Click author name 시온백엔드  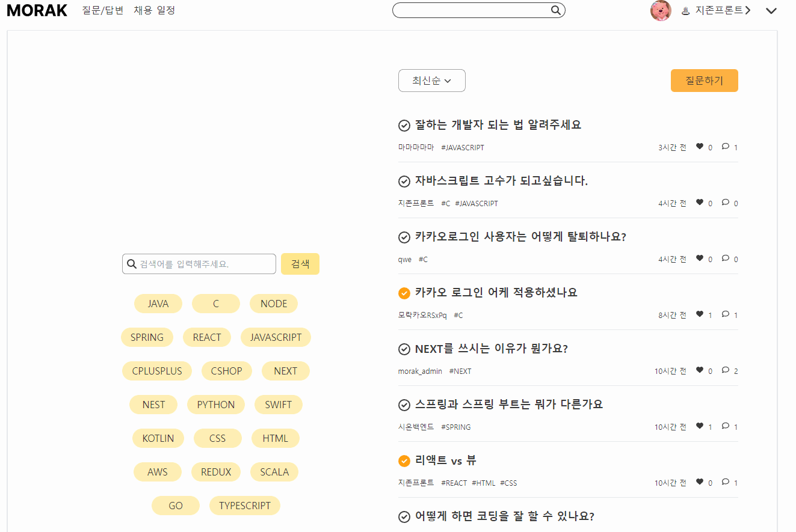coord(416,427)
